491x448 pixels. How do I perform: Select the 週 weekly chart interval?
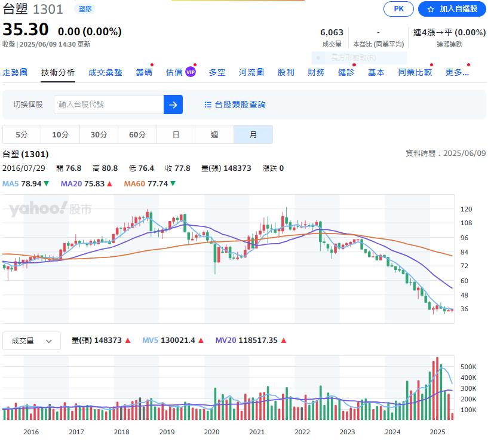point(214,134)
